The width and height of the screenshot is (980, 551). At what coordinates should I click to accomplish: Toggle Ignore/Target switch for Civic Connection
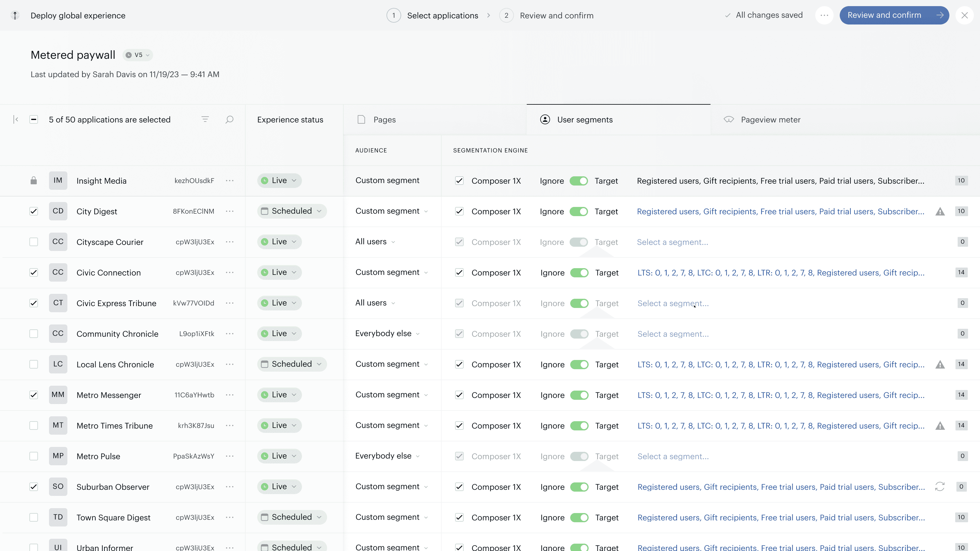[x=579, y=273]
